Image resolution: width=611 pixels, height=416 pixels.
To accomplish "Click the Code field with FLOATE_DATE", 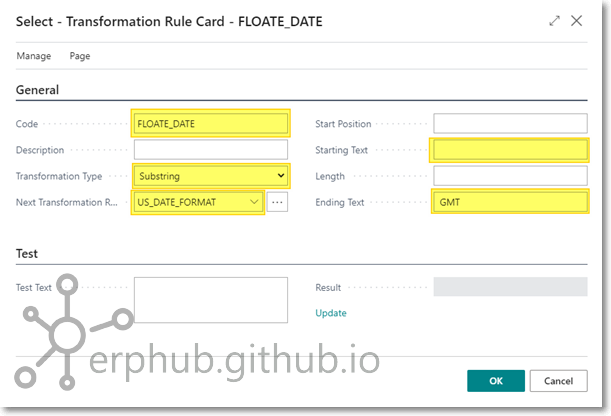I will 211,124.
